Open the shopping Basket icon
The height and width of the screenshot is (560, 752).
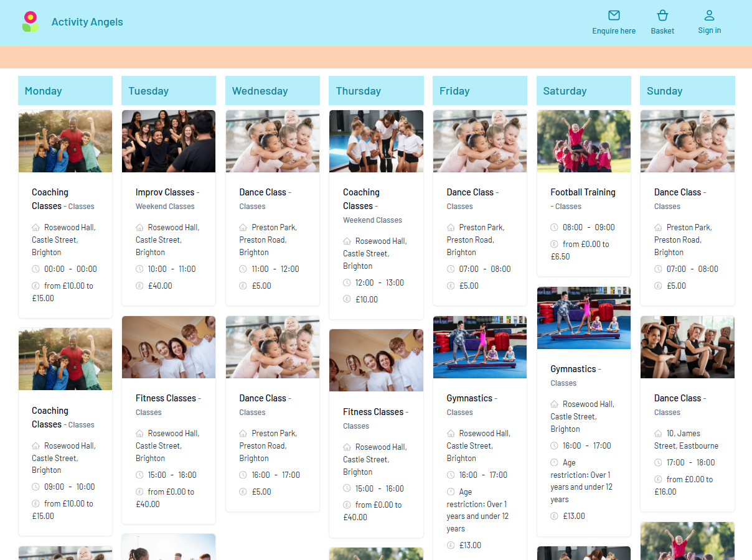(x=662, y=16)
